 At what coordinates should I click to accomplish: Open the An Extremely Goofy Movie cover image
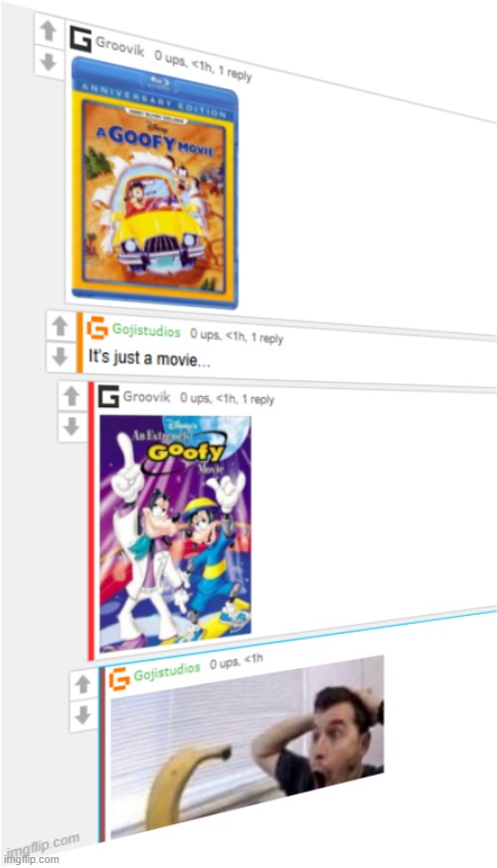pyautogui.click(x=175, y=534)
